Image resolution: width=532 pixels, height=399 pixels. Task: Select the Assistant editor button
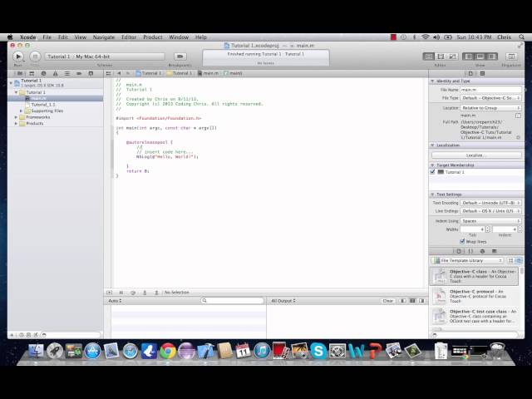click(x=441, y=57)
